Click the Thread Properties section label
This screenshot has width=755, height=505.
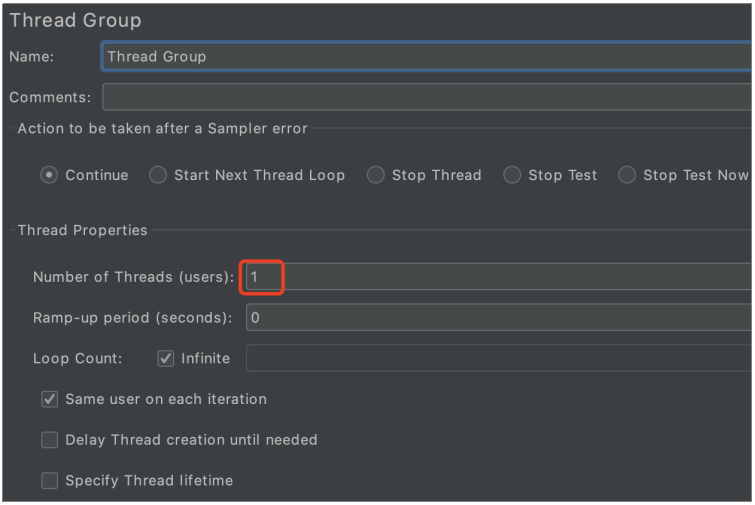82,230
